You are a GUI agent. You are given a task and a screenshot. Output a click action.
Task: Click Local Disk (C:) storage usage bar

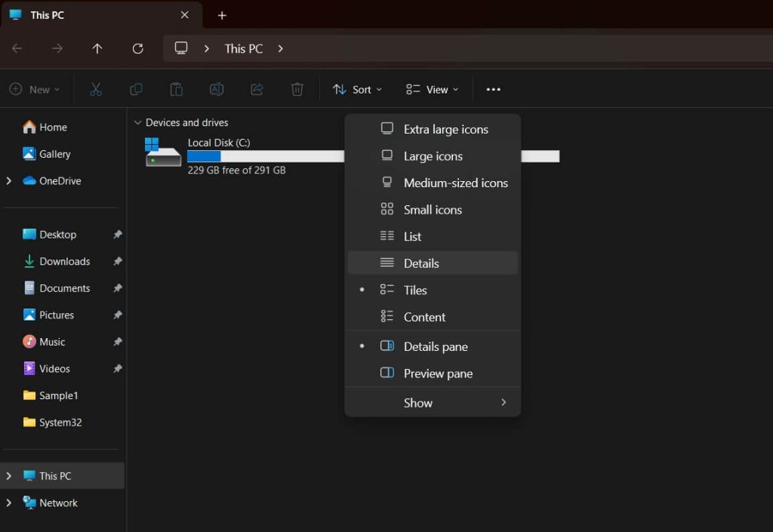[x=373, y=156]
